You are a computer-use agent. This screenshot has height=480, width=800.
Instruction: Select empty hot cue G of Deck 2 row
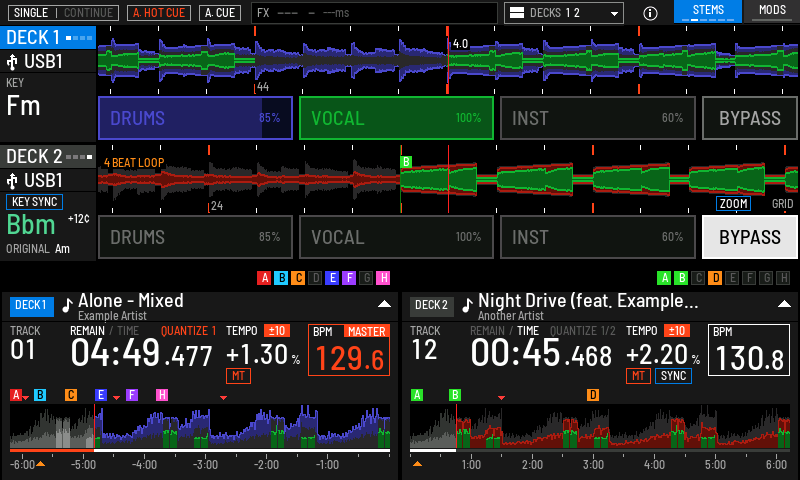(766, 278)
